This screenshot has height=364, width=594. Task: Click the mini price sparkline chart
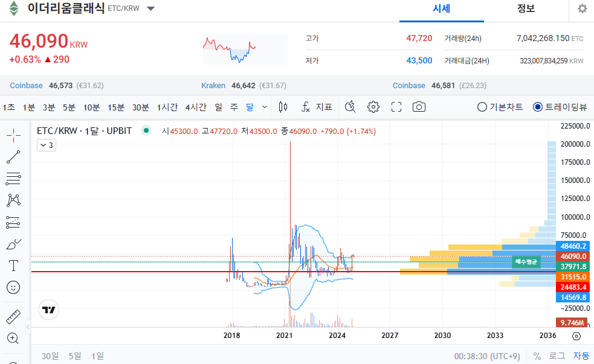245,49
